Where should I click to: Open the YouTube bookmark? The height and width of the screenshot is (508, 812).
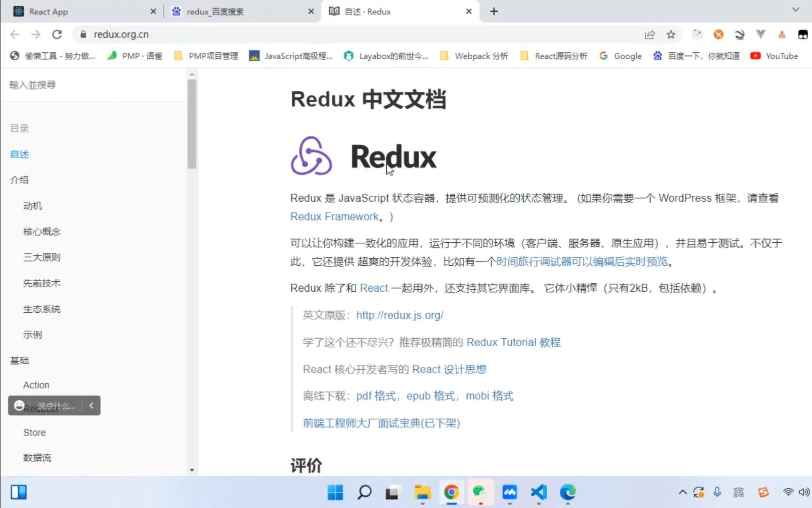click(774, 56)
